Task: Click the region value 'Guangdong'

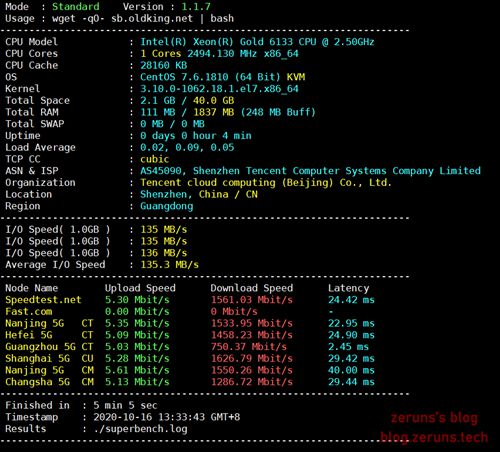Action: coord(166,206)
